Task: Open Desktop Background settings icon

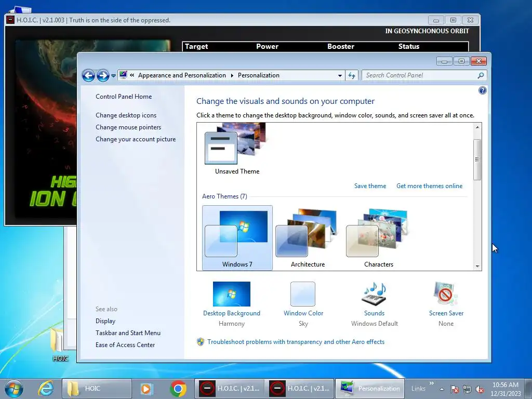Action: tap(231, 294)
